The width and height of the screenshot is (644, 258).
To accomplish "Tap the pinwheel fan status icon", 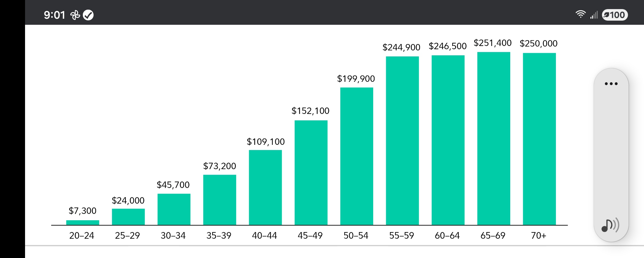I will pyautogui.click(x=75, y=15).
